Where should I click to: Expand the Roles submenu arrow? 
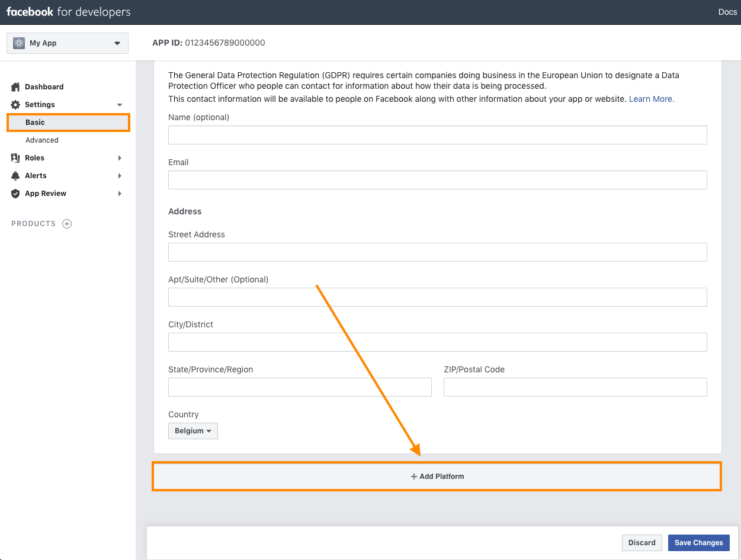coord(120,158)
